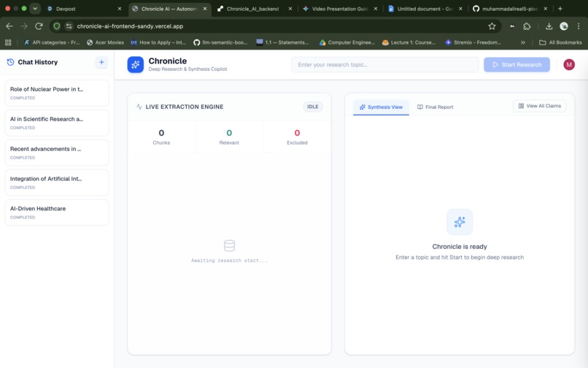
Task: Click the shield icon in address bar
Action: (x=57, y=26)
